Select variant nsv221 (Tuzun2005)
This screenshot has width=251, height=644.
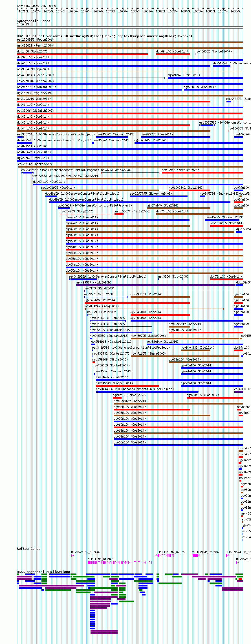pos(102,312)
